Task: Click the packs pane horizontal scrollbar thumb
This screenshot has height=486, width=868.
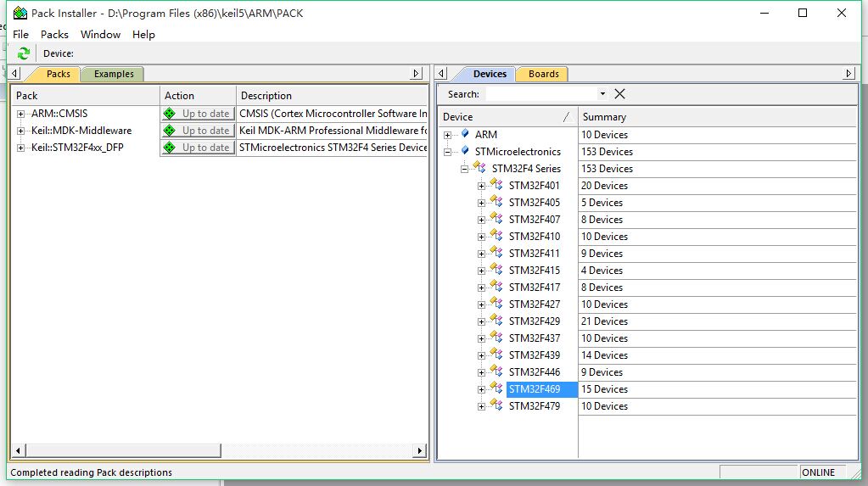Action: (x=123, y=450)
